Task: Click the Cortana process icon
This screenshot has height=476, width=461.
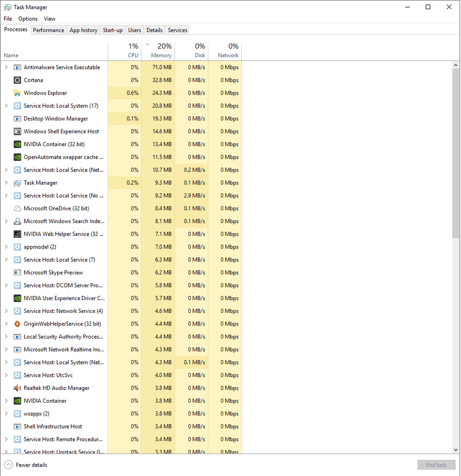Action: [17, 80]
